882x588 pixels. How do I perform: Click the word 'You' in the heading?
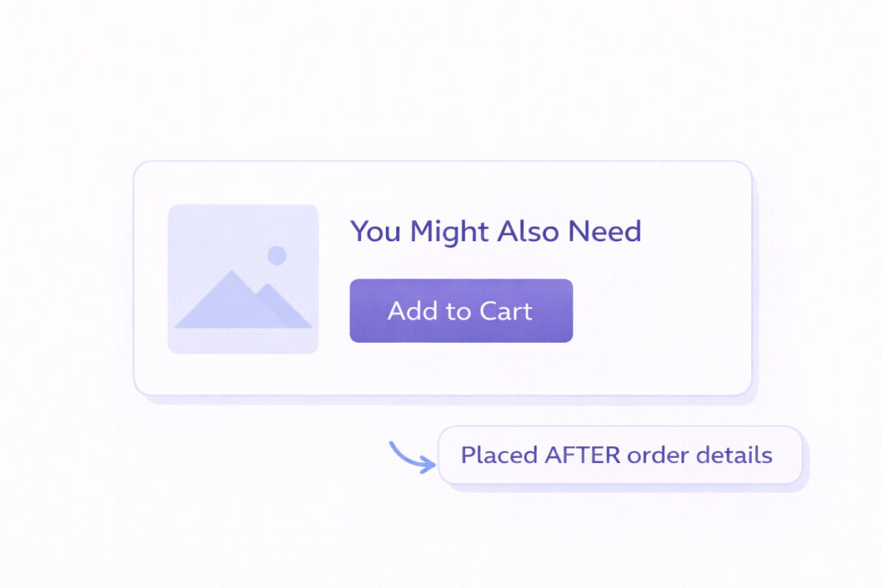point(376,232)
